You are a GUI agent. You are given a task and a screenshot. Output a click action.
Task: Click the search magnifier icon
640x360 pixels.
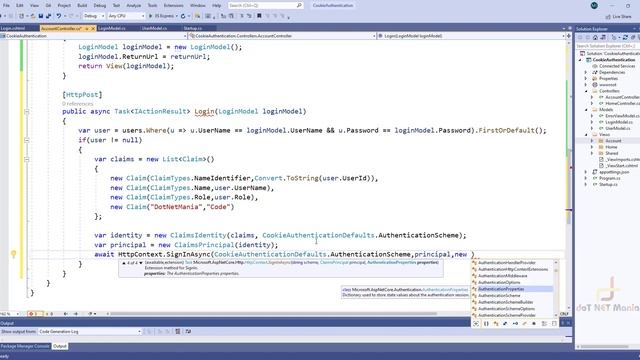click(299, 5)
